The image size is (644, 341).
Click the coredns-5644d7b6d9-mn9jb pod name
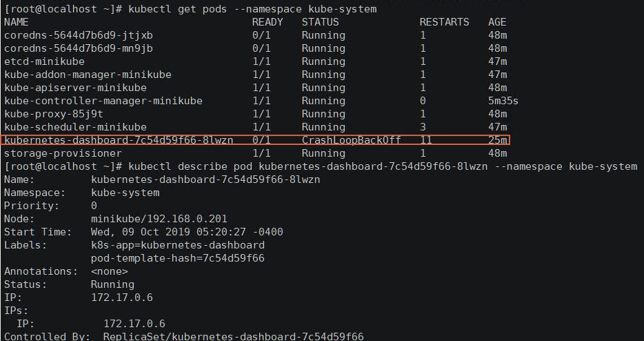[79, 48]
